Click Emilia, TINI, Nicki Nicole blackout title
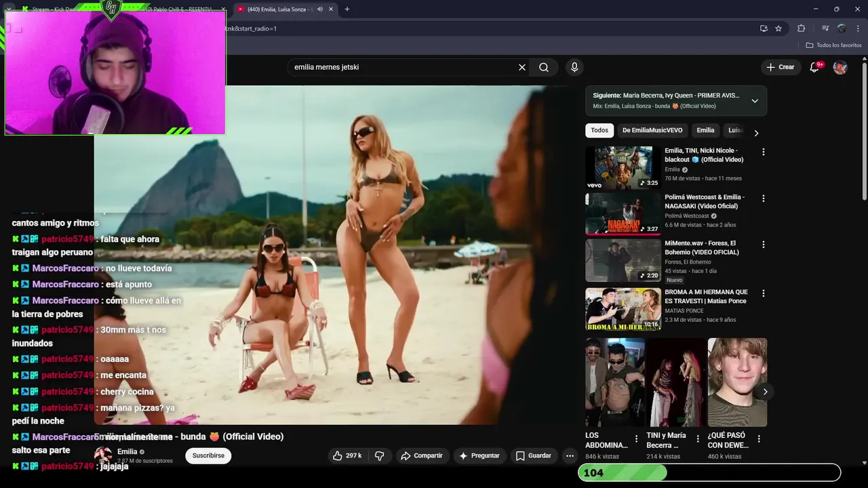 coord(704,155)
